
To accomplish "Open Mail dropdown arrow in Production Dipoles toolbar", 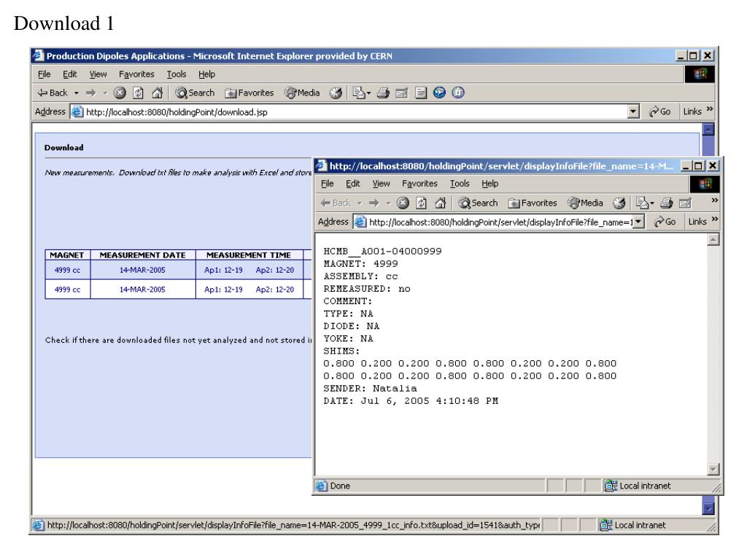I will (x=368, y=94).
